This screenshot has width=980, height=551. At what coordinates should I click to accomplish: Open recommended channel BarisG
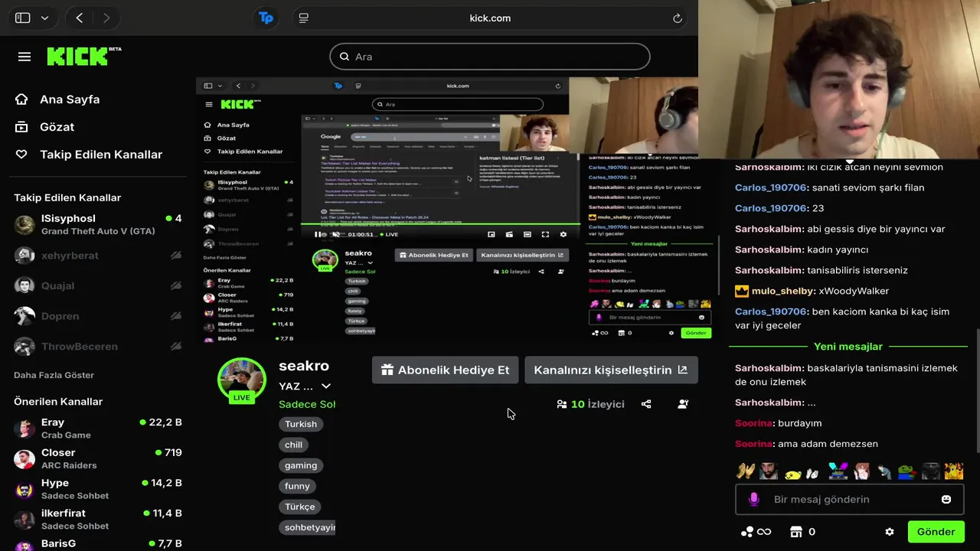tap(98, 544)
